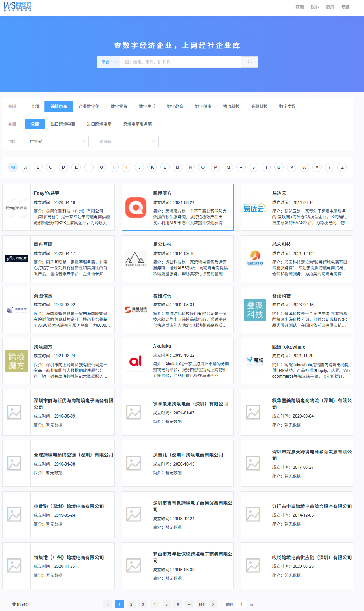Viewport: 364px width, 611px height.
Task: Open the 广东省 region dropdown
Action: point(57,142)
